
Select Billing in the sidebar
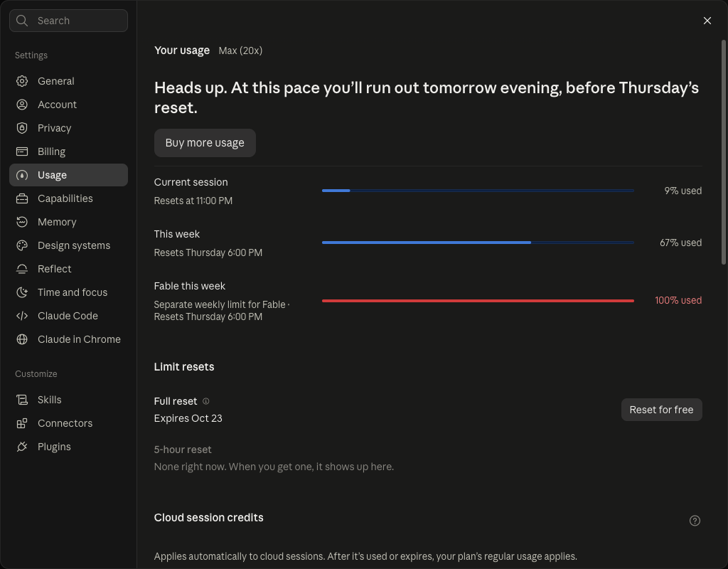tap(68, 151)
